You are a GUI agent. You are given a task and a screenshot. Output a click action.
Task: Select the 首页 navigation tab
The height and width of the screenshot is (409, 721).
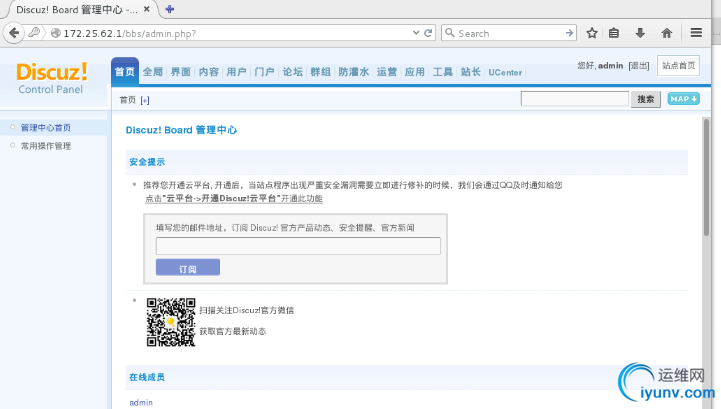(125, 72)
